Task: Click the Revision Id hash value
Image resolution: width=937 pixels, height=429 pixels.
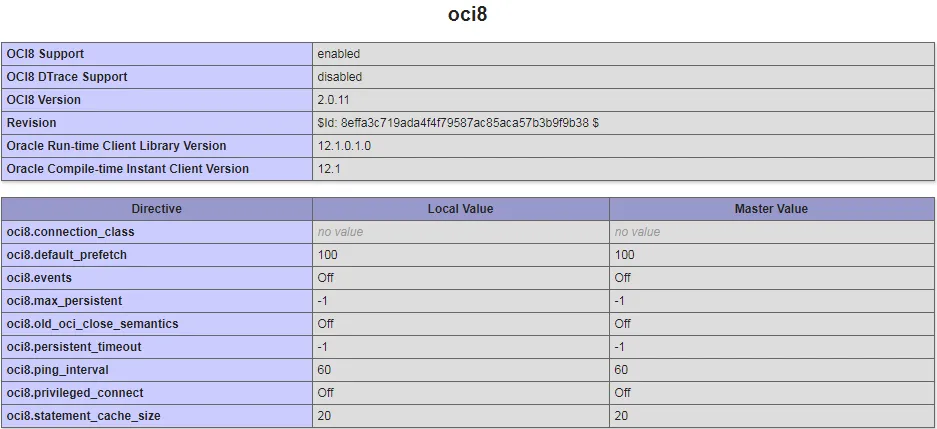Action: point(458,123)
